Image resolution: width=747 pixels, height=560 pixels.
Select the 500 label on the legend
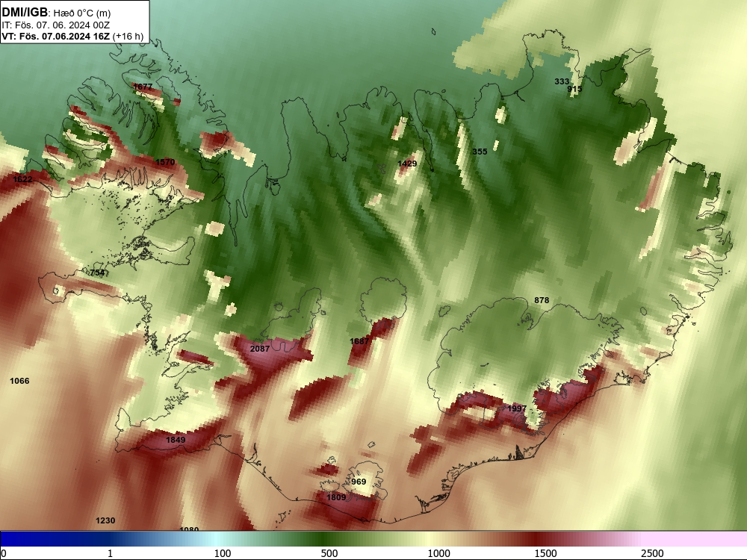(x=329, y=553)
